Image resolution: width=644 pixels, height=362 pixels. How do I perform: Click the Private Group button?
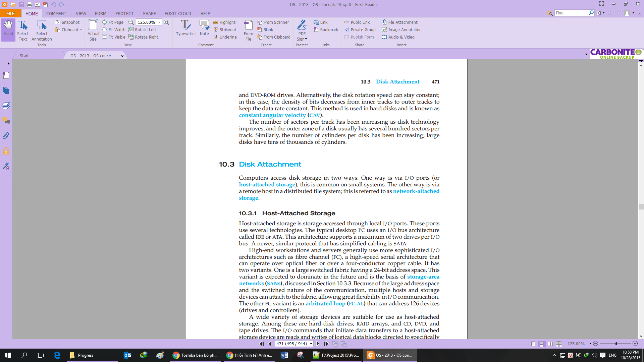click(x=360, y=29)
